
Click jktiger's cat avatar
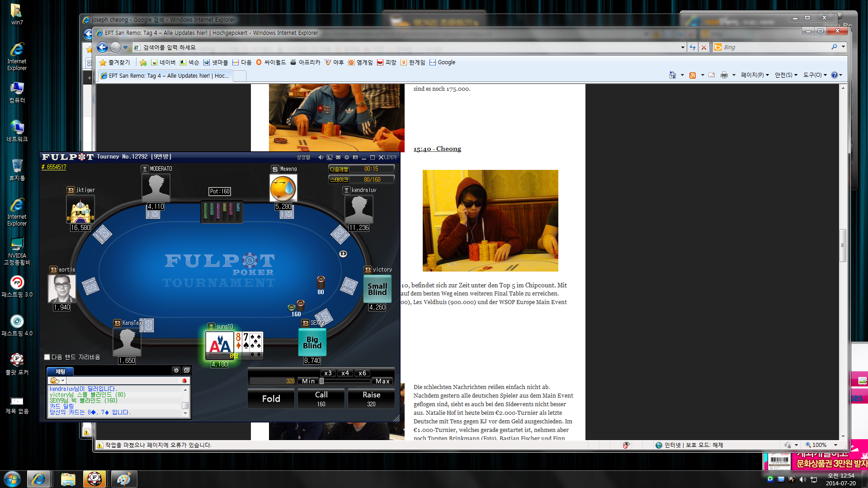click(x=80, y=210)
